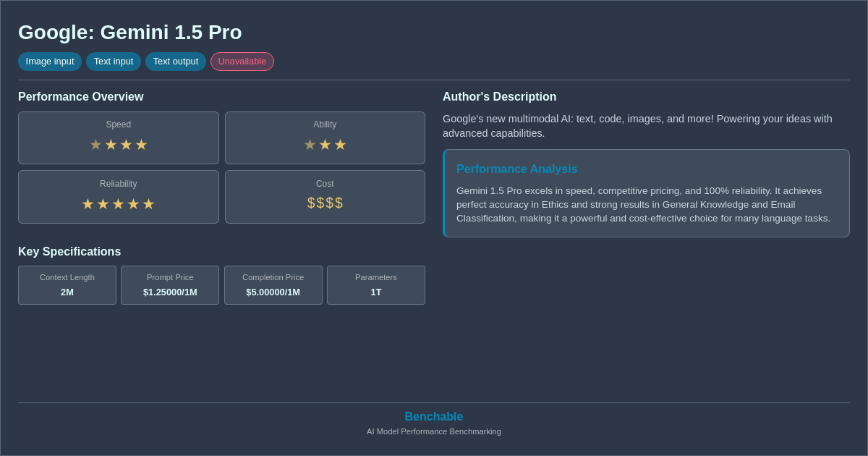Click the fifth Reliability star

[x=149, y=203]
